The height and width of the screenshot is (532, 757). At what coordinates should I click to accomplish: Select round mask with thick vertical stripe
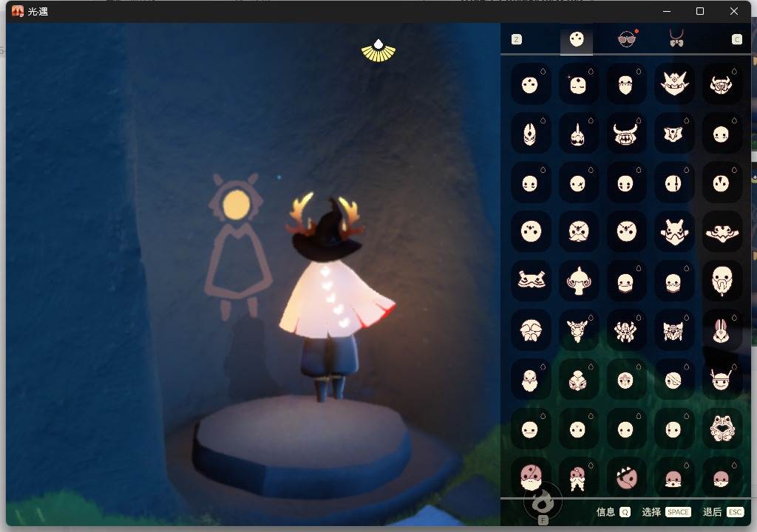click(x=673, y=183)
